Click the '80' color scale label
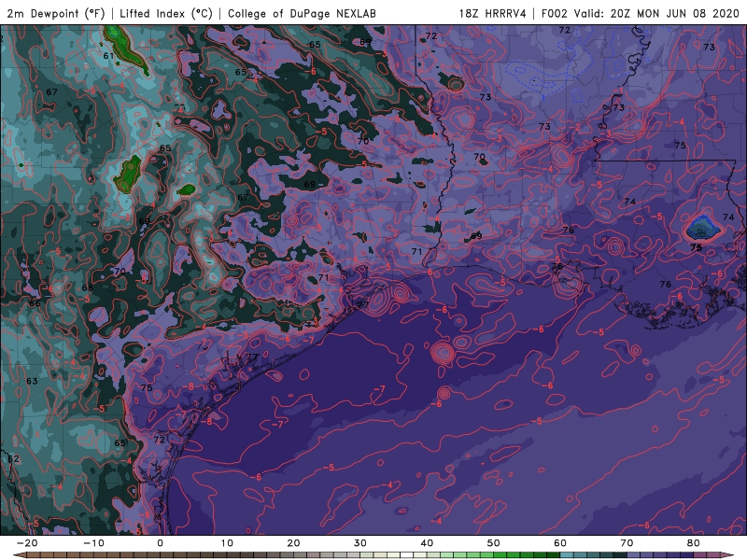Image resolution: width=747 pixels, height=560 pixels. coord(694,543)
